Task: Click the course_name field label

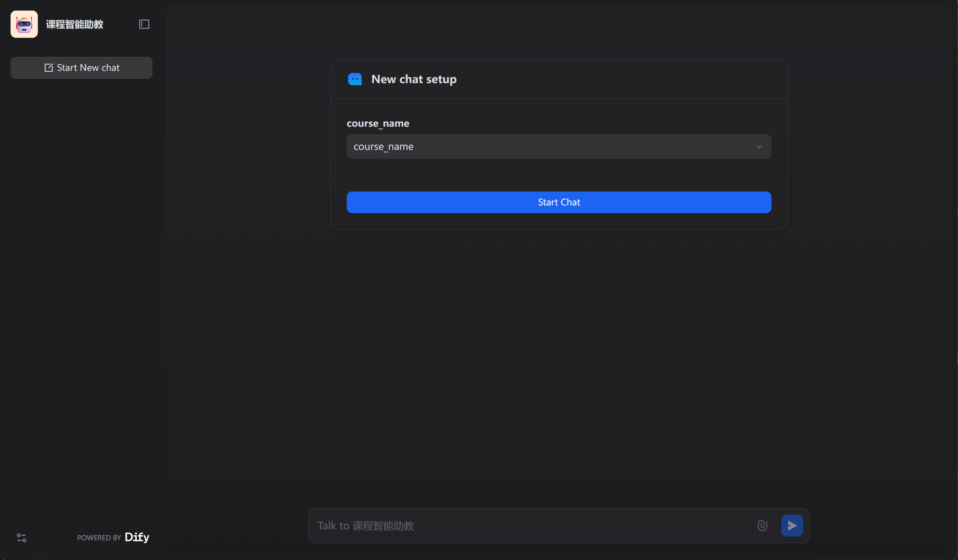Action: click(x=378, y=123)
